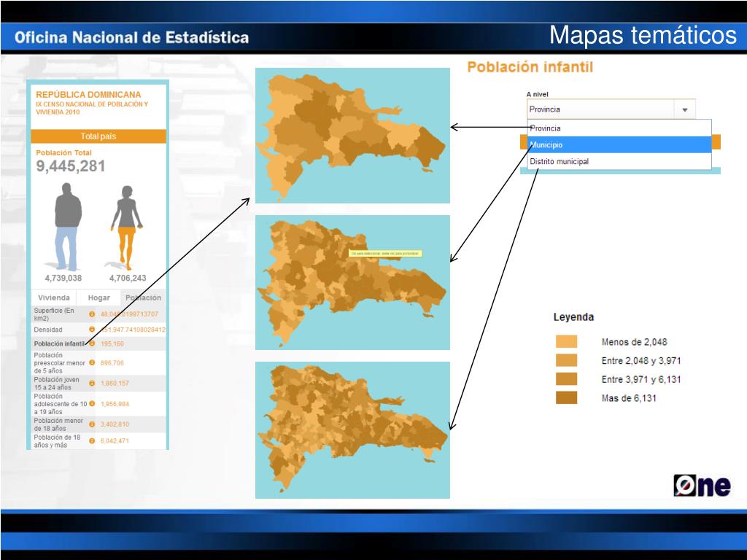Click the municipio-level map in the middle
Screen dimensions: 747x560
pyautogui.click(x=352, y=282)
